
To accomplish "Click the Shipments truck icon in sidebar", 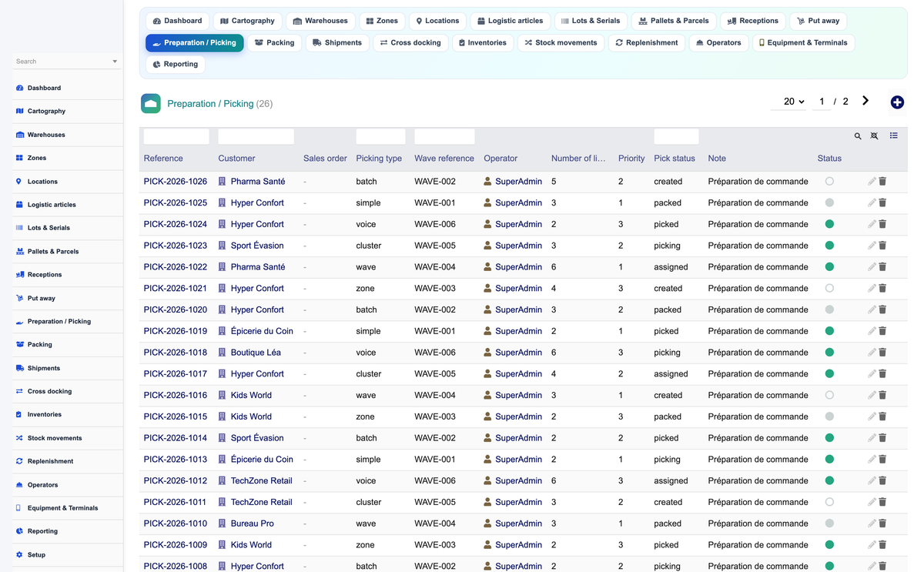I will coord(19,368).
